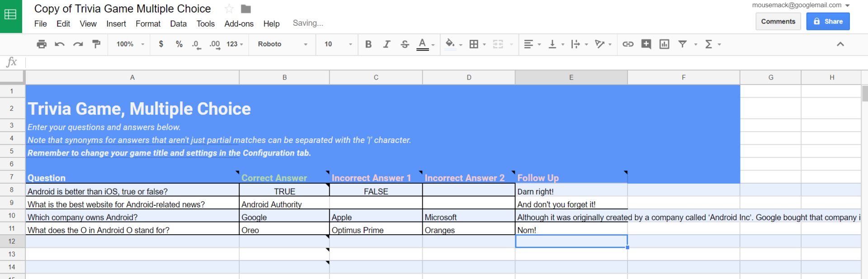This screenshot has width=868, height=279.
Task: Click the insert link icon
Action: coord(627,44)
